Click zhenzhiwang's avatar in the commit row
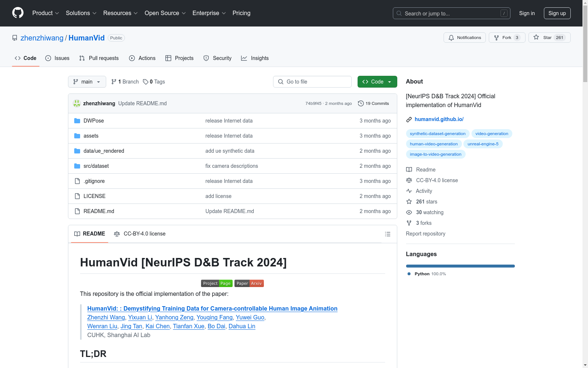 pos(77,103)
